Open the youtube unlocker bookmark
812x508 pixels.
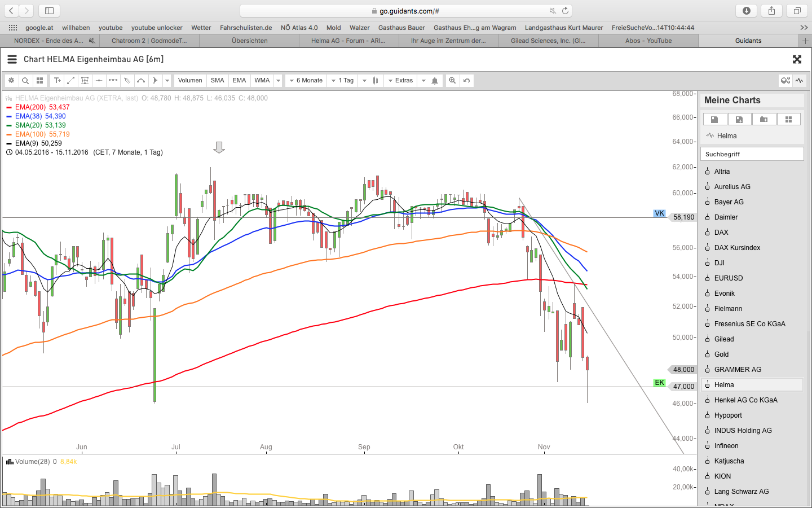click(157, 28)
